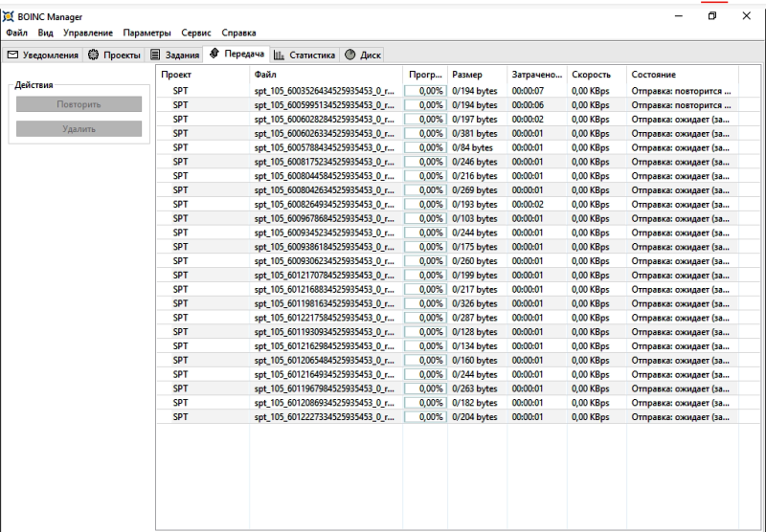Sort by the Затрачено column header
Image resolution: width=766 pixels, height=532 pixels.
coord(537,75)
